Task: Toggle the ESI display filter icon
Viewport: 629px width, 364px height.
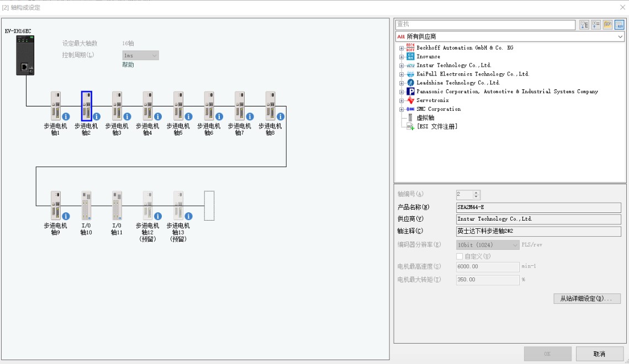Action: 607,25
